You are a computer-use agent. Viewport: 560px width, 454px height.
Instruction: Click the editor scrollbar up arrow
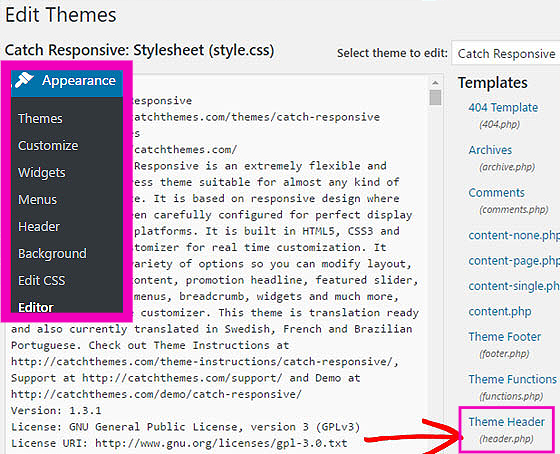435,83
